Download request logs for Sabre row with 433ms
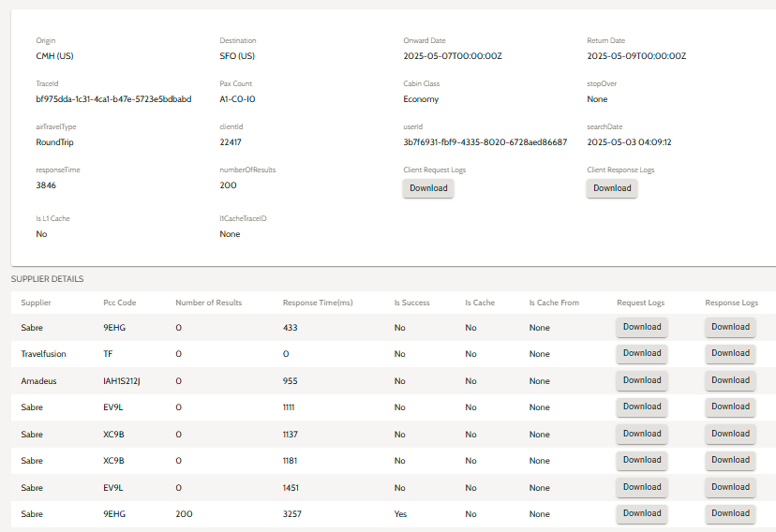This screenshot has width=776, height=532. [x=641, y=328]
